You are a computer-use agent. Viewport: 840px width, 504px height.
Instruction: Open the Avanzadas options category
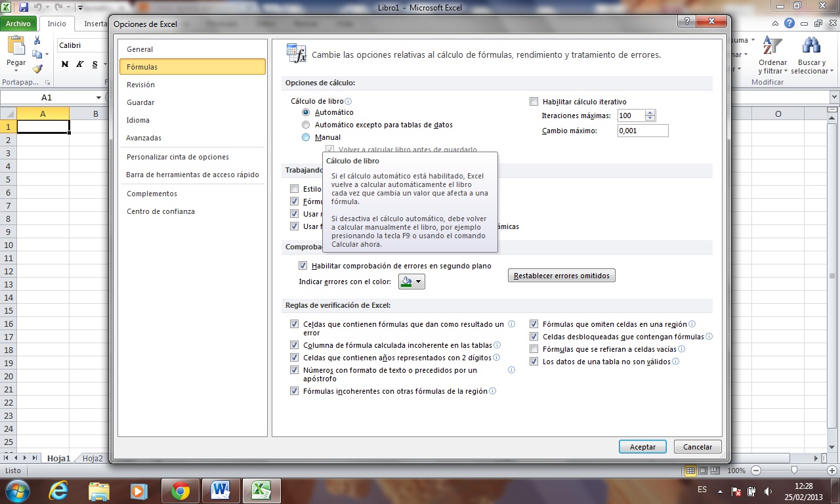(192, 138)
